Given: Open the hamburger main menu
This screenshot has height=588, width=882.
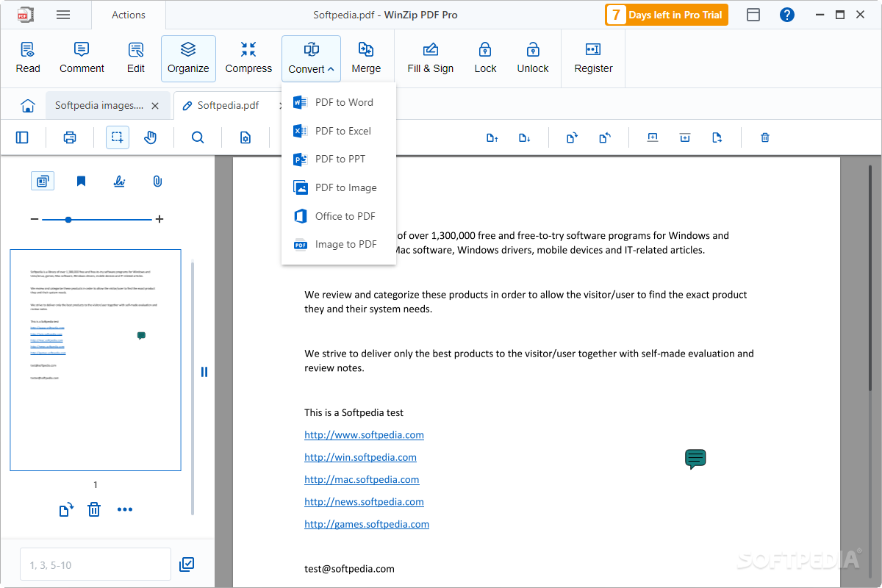Looking at the screenshot, I should tap(63, 15).
